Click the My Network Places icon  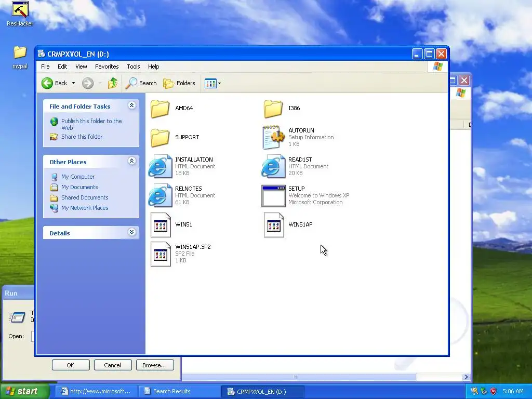[x=54, y=208]
